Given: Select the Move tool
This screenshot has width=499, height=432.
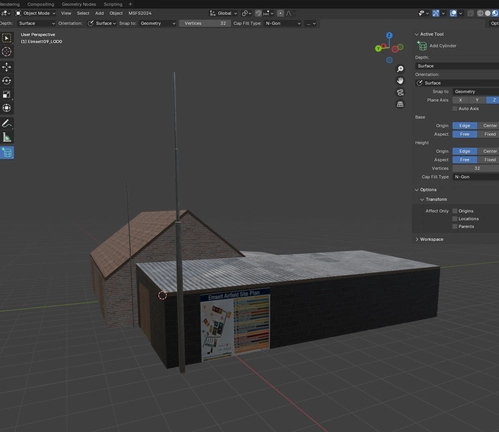Looking at the screenshot, I should [7, 67].
